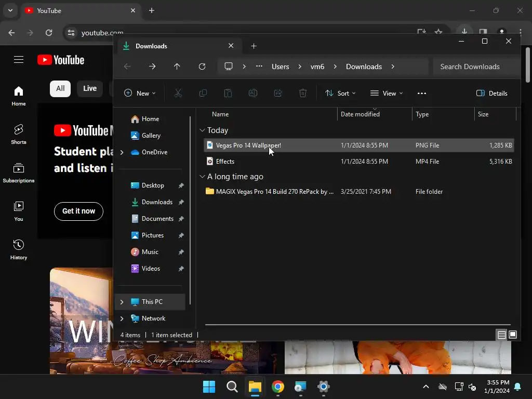Open the Sort dropdown menu
This screenshot has height=399, width=532.
click(340, 94)
